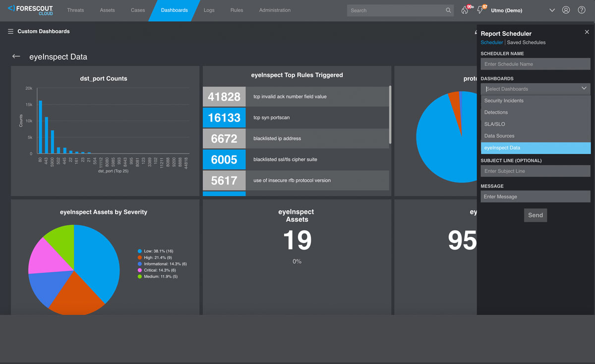595x364 pixels.
Task: Open the Threats tab
Action: coord(75,10)
